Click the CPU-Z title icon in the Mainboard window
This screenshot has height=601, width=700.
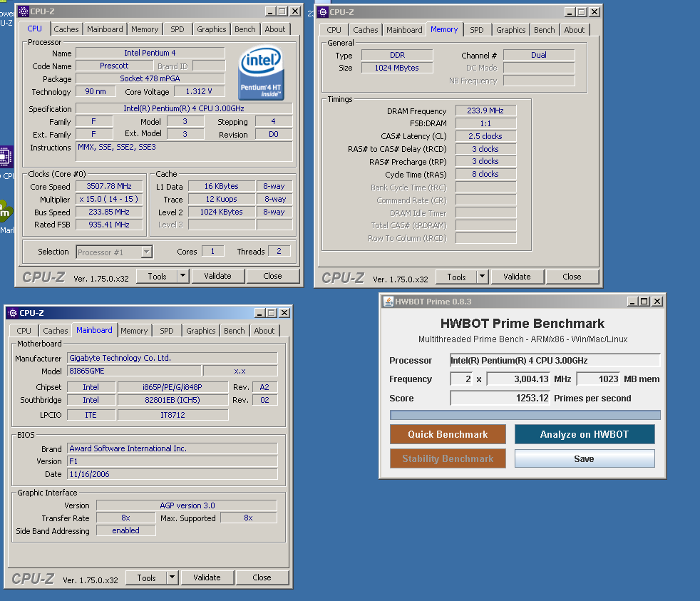[x=13, y=312]
